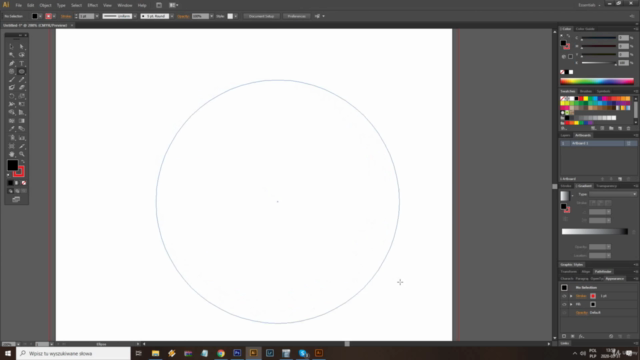The image size is (640, 360).
Task: Switch to the Brushes tab
Action: pyautogui.click(x=586, y=91)
